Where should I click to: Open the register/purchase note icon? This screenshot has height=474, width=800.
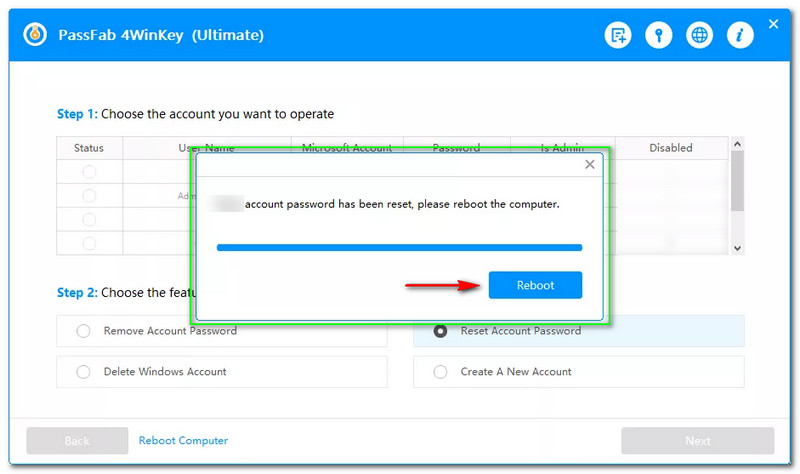[x=618, y=36]
